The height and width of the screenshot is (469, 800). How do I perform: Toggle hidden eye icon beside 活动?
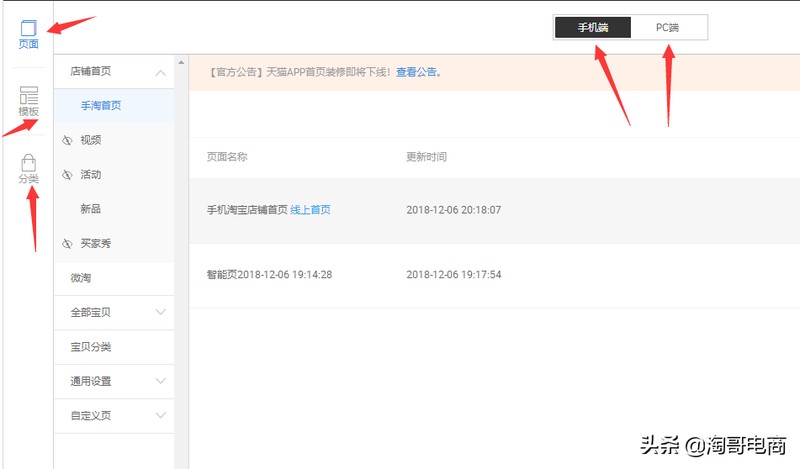[67, 175]
